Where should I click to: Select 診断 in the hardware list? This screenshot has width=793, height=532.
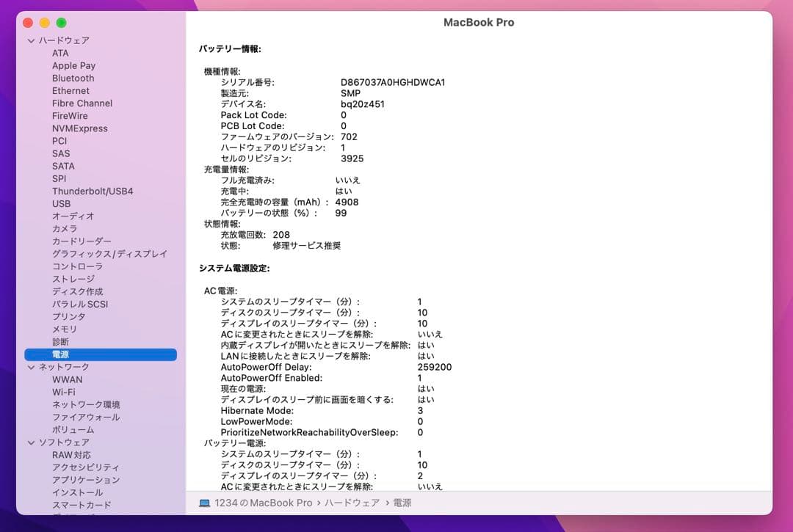pyautogui.click(x=61, y=341)
